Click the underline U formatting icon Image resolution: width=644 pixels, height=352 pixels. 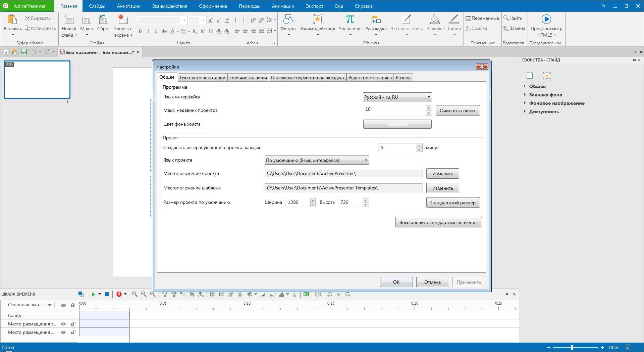pos(156,31)
